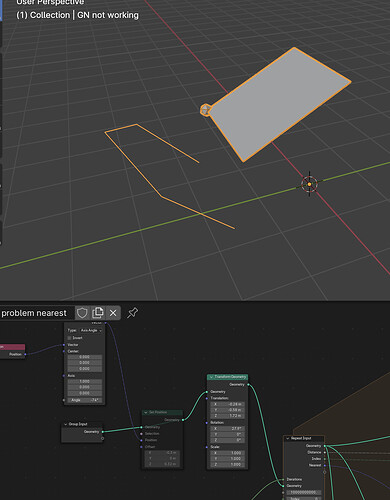This screenshot has height=500, width=390.
Task: Duplicate the node group with the copy icon
Action: point(98,313)
